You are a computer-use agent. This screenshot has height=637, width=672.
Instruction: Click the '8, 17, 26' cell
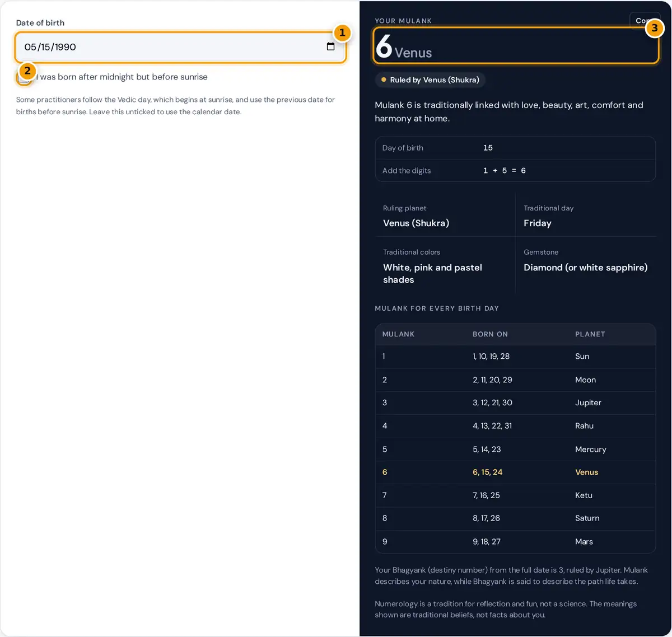[x=486, y=518]
